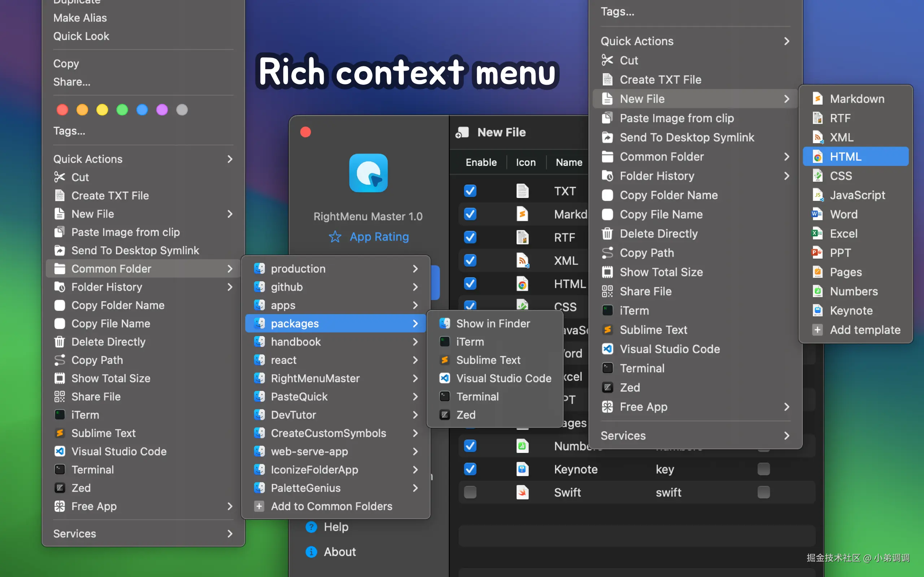Click the Swift file icon in the table

tap(522, 492)
